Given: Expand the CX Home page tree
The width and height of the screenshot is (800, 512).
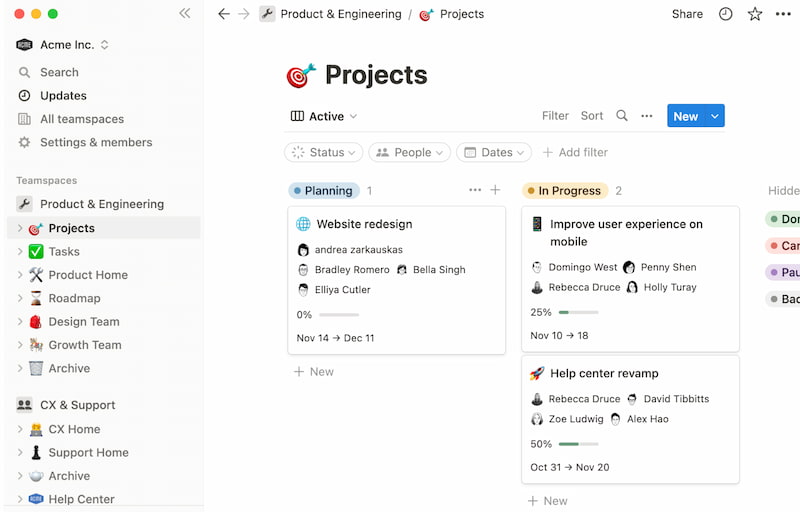Looking at the screenshot, I should pyautogui.click(x=19, y=429).
